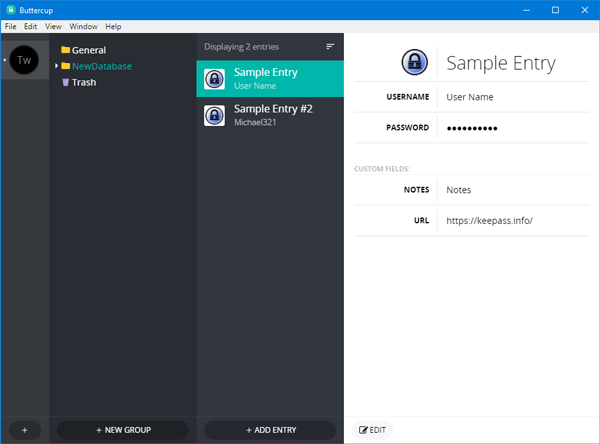Click the Sample Entry title heading
Screen dimensions: 600x444
[501, 63]
